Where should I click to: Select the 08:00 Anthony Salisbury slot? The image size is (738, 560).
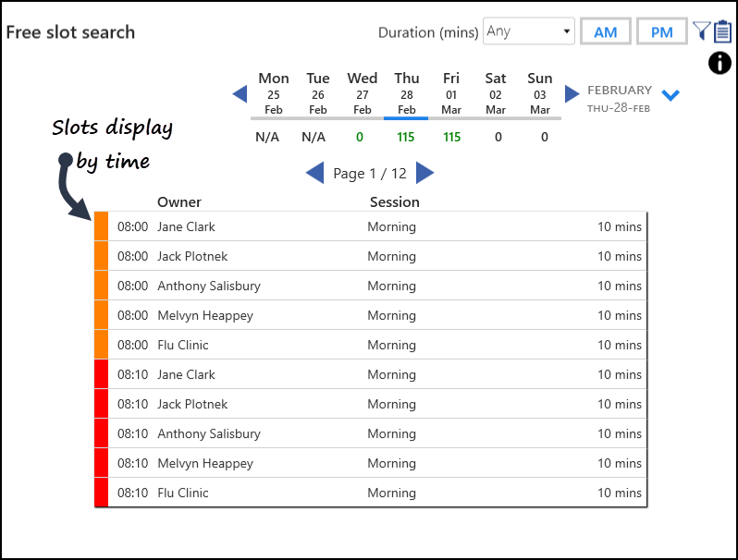(370, 286)
